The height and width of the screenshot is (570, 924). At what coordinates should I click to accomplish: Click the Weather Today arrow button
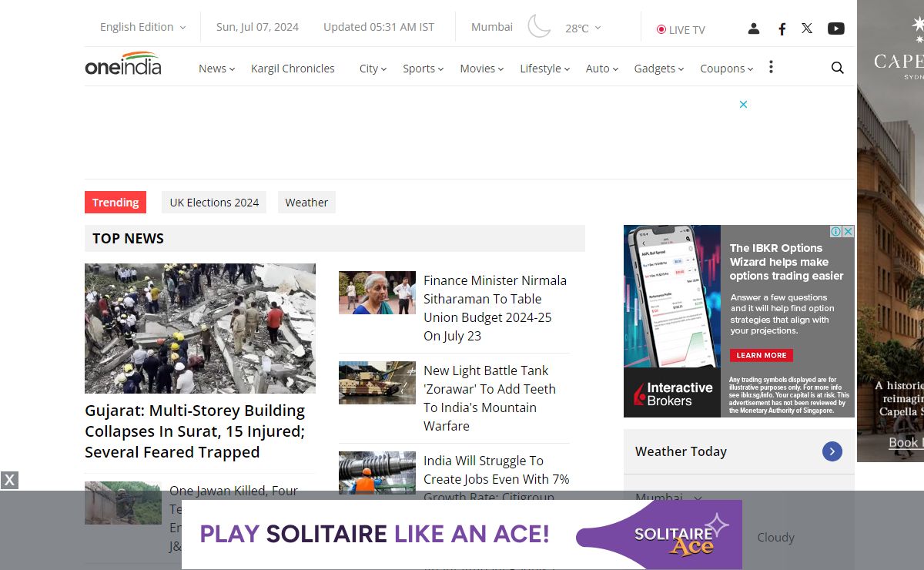pos(832,451)
